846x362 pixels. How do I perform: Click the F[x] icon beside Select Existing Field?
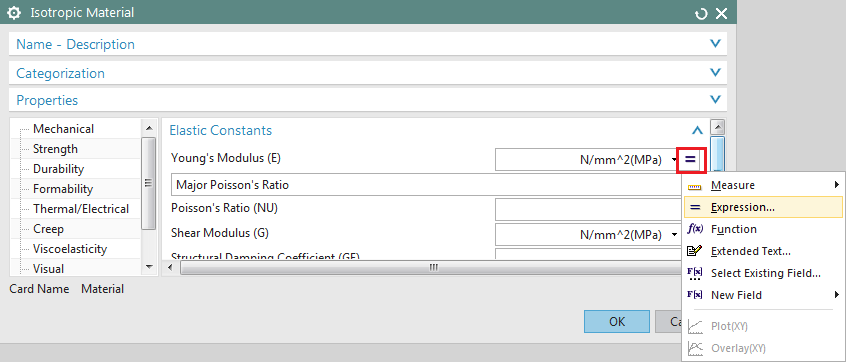coord(695,274)
